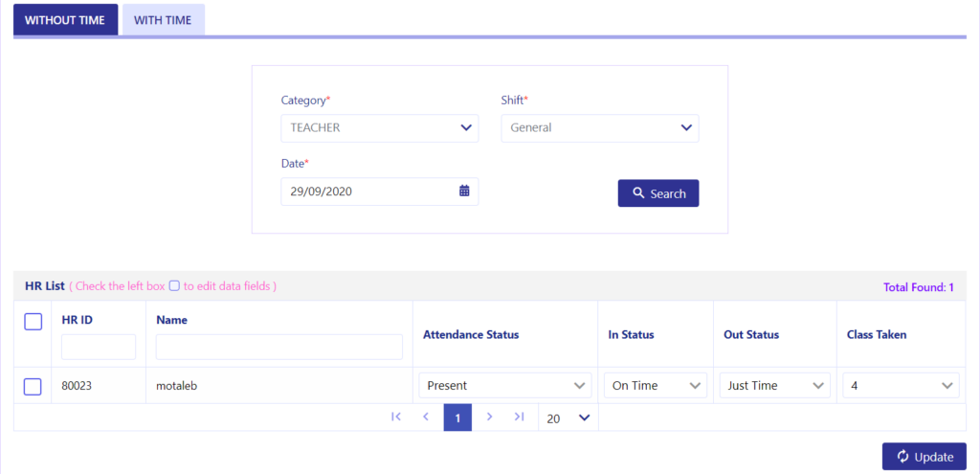Open the Category dropdown showing TEACHER
This screenshot has height=474, width=980.
[379, 127]
